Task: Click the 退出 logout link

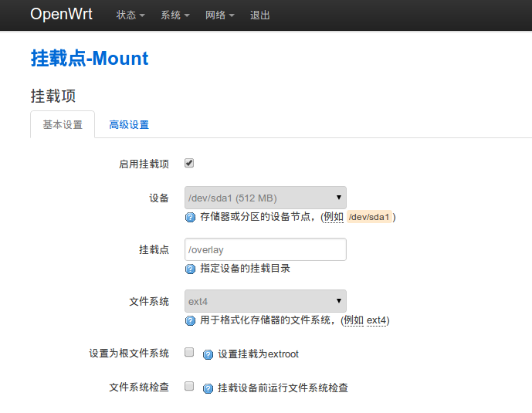Action: (x=260, y=15)
